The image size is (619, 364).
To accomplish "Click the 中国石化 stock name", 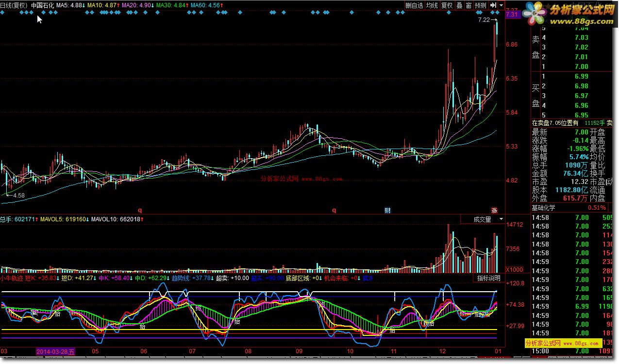I will click(42, 5).
